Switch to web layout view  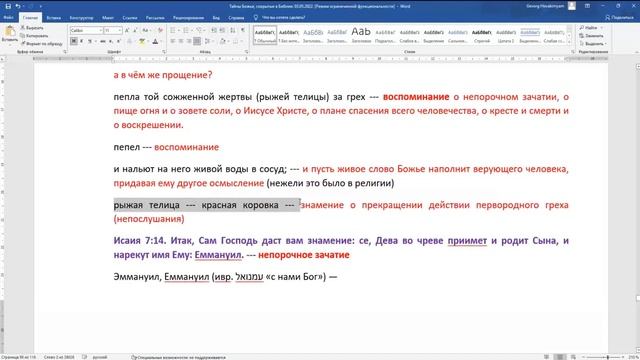[573, 357]
